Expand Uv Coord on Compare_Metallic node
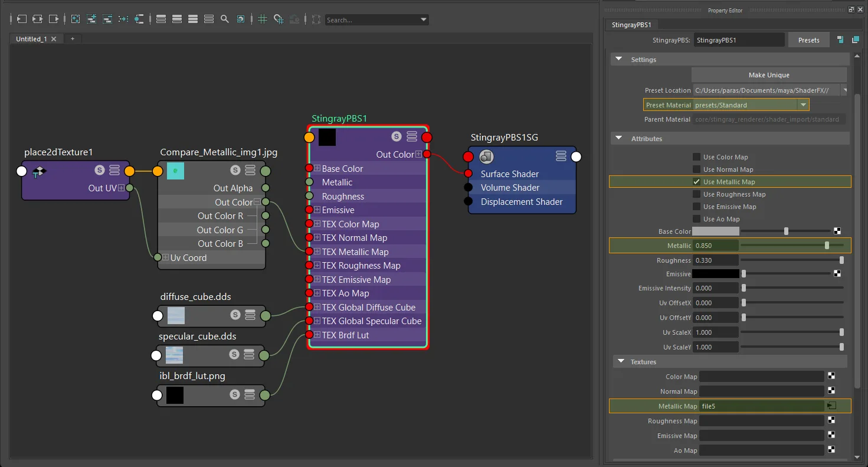 pyautogui.click(x=166, y=257)
